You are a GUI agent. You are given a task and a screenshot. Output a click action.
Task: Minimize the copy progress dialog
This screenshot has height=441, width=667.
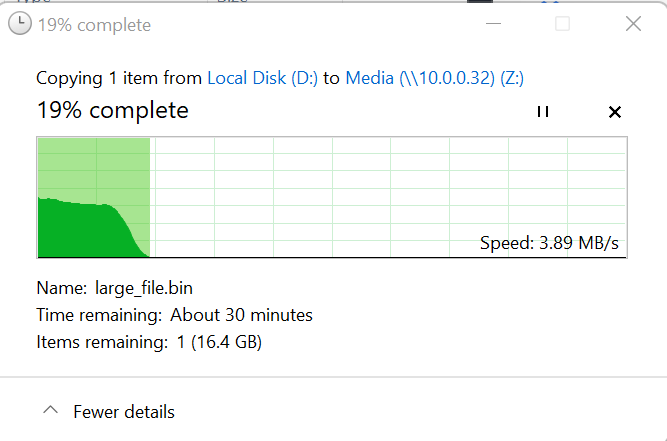pos(493,24)
